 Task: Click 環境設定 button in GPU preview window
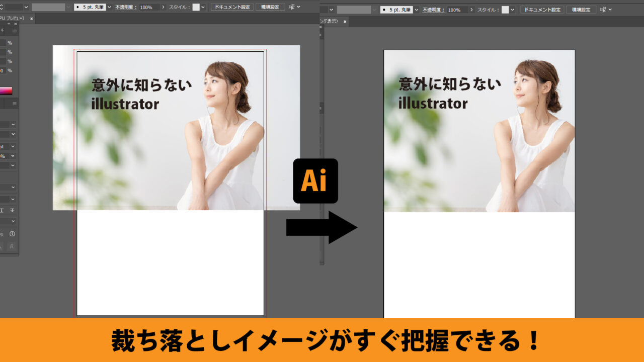270,8
